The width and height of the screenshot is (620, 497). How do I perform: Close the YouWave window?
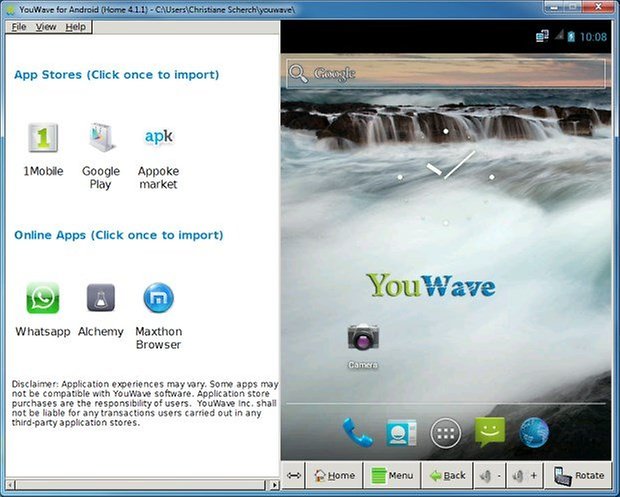[x=599, y=6]
